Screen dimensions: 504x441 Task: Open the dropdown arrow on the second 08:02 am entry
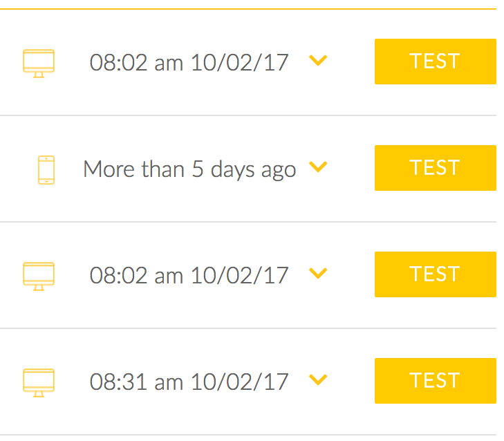pos(318,274)
